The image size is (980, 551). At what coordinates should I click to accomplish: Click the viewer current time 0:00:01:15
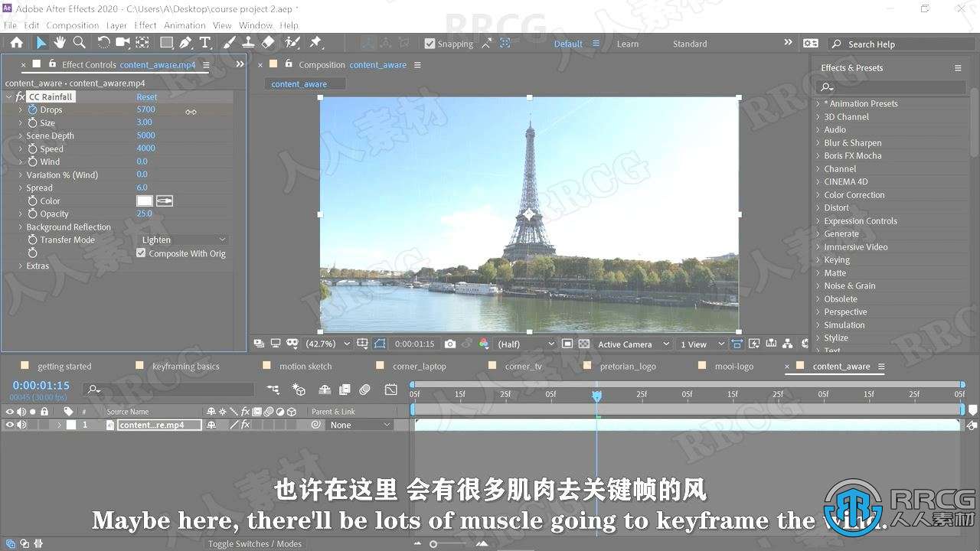click(414, 344)
